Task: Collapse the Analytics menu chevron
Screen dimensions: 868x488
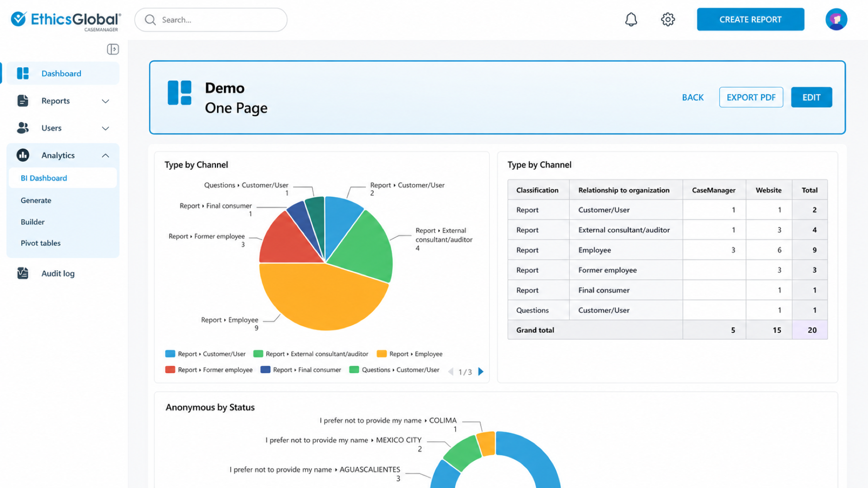Action: tap(106, 156)
